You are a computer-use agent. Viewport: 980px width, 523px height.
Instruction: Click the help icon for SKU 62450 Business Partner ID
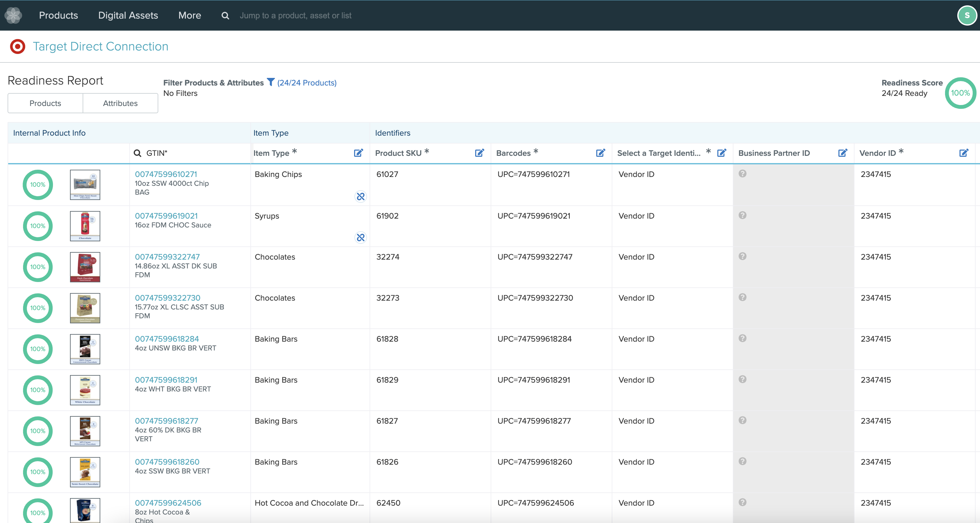(x=742, y=502)
